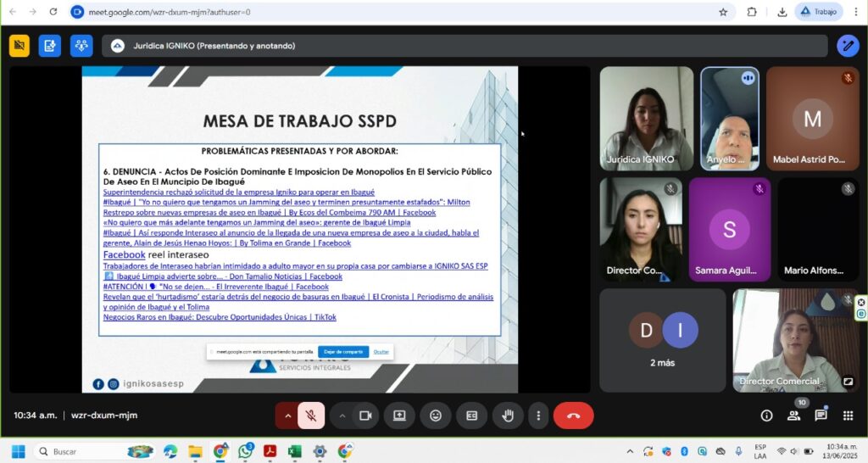The width and height of the screenshot is (868, 463).
Task: Click the blue notes icon in top bar
Action: tap(50, 46)
